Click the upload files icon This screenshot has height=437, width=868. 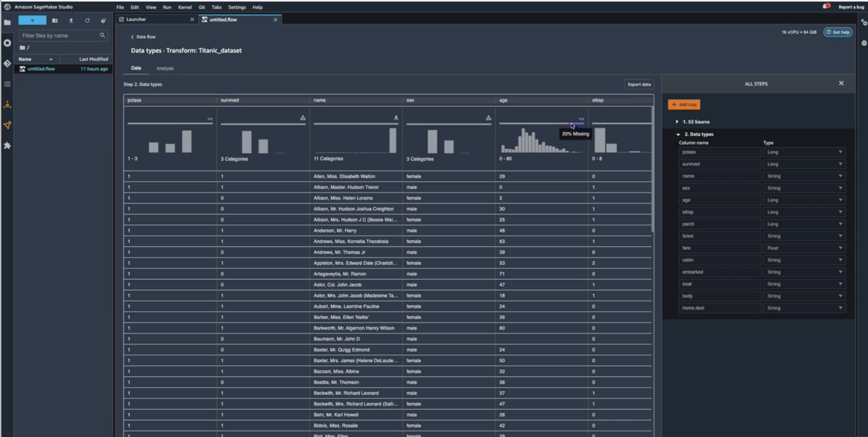71,20
